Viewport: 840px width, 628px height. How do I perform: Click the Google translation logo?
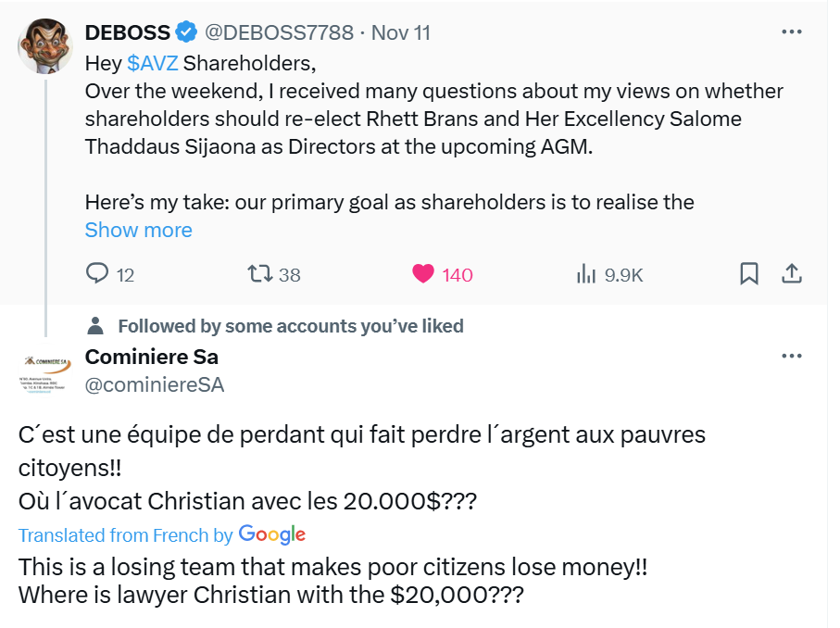271,534
